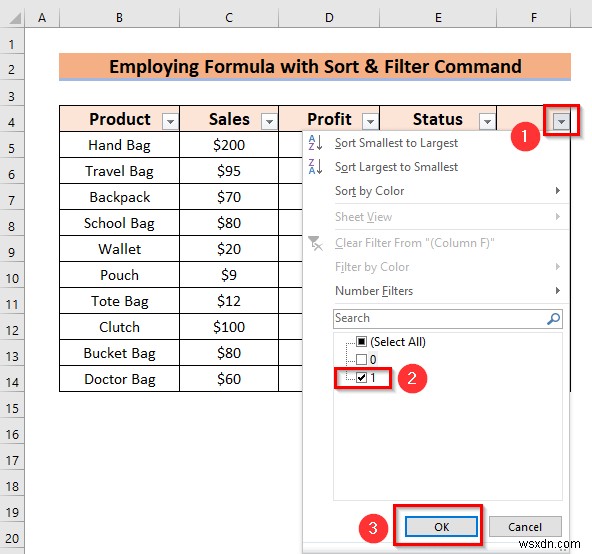Image resolution: width=592 pixels, height=554 pixels.
Task: Click the magnifier icon in Search box
Action: 553,319
